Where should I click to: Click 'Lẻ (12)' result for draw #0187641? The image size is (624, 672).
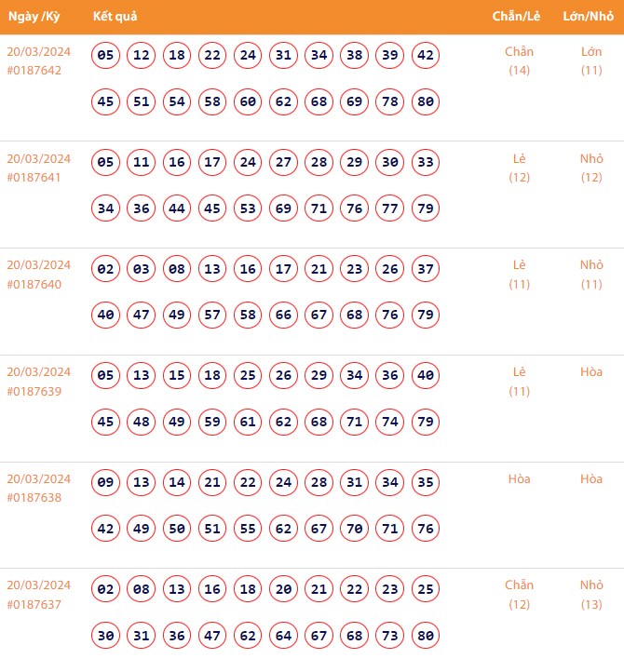coord(519,168)
